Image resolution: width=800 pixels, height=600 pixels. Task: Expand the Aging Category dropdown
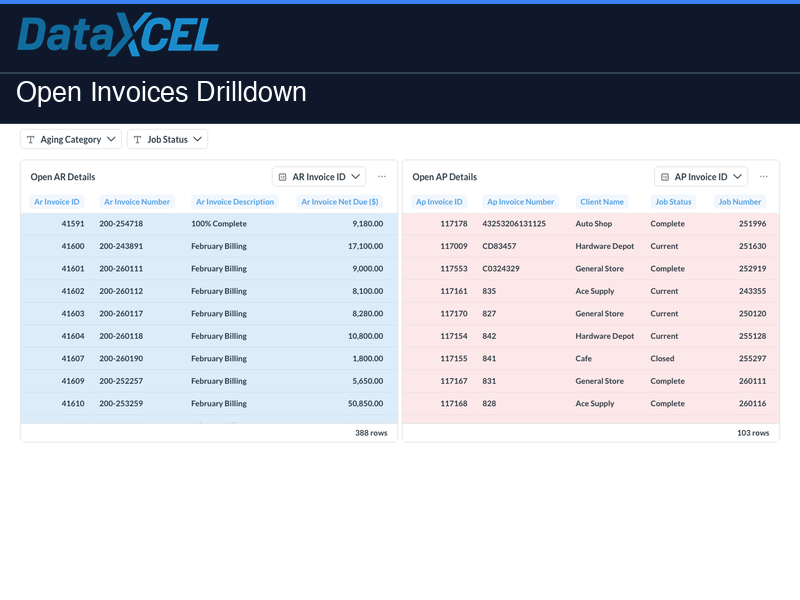tap(109, 140)
